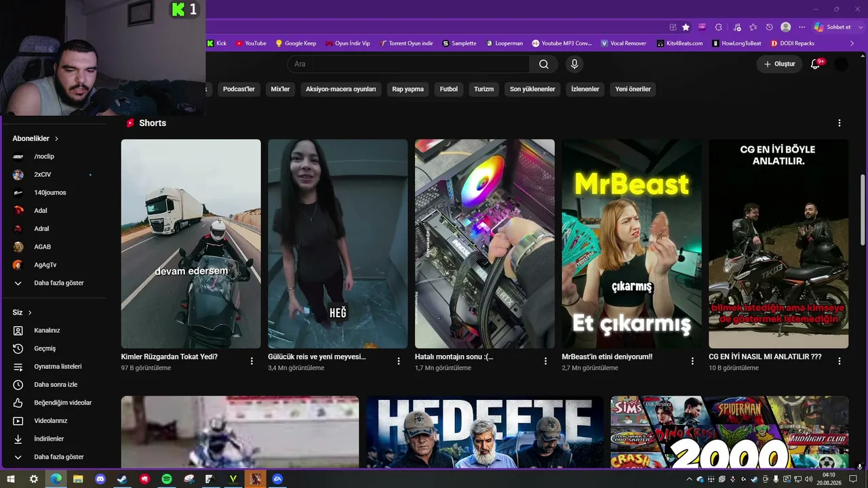868x488 pixels.
Task: Select the Futbol filter chip
Action: tap(449, 89)
